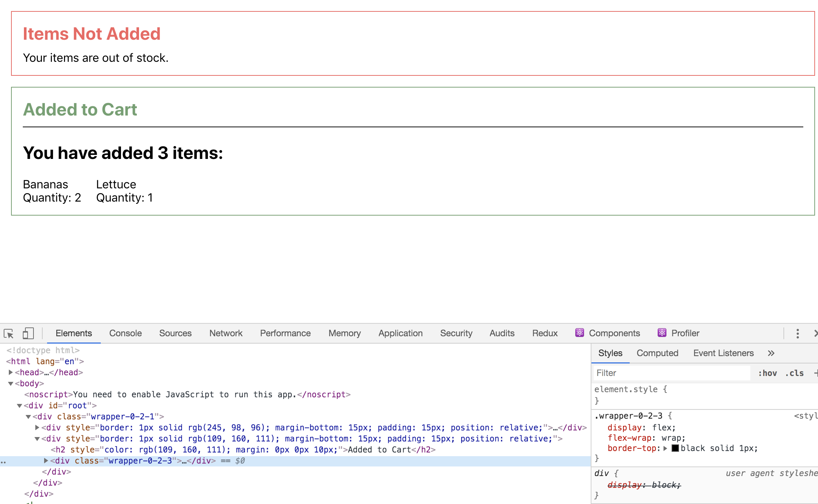The height and width of the screenshot is (504, 818).
Task: Switch to the Console tab
Action: coord(125,333)
